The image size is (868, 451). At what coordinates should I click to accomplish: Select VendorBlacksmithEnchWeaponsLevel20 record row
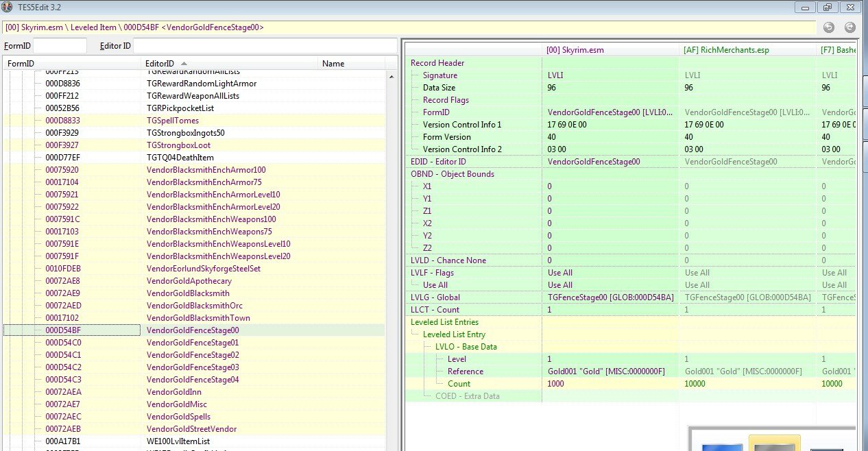[195, 256]
